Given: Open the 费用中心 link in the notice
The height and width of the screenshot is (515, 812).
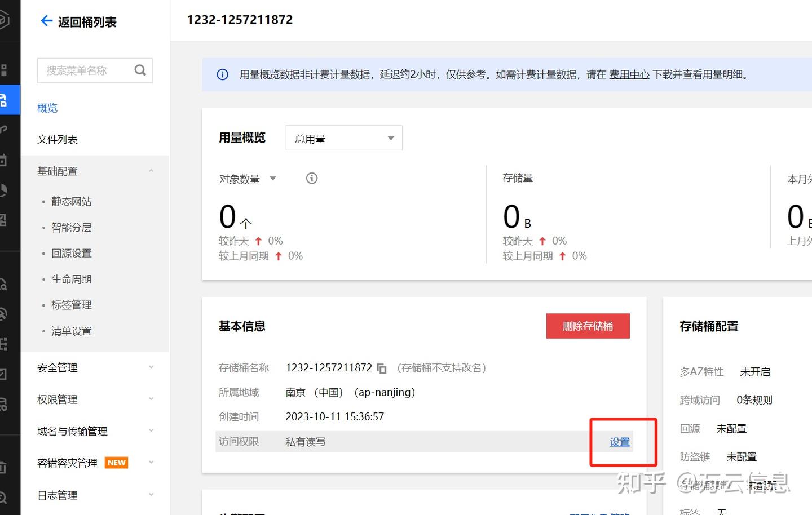Looking at the screenshot, I should pos(629,74).
